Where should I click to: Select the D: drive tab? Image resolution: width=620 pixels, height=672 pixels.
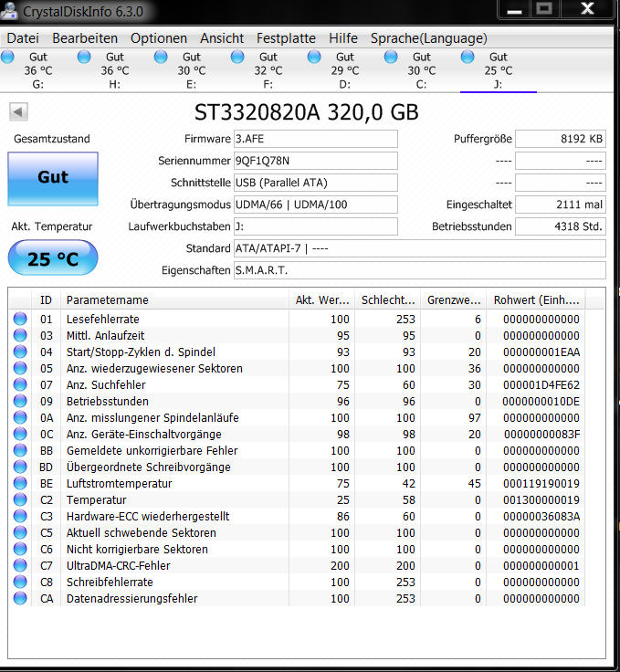[344, 70]
